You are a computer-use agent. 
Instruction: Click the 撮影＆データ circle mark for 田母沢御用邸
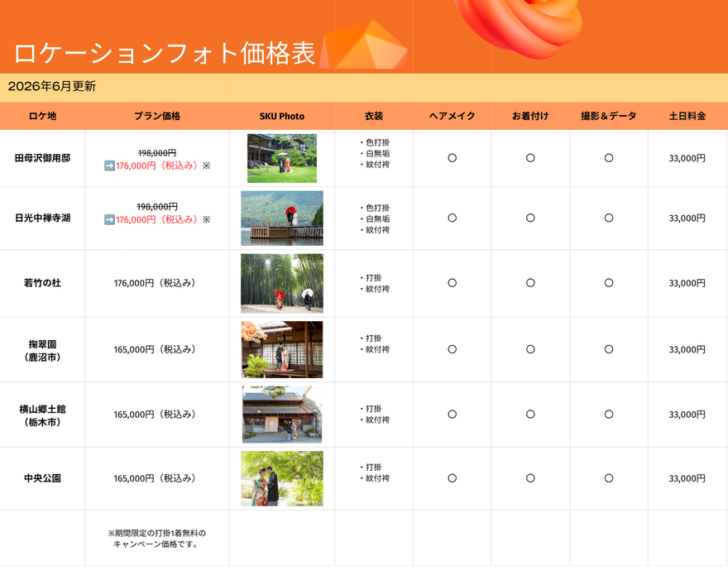click(609, 158)
